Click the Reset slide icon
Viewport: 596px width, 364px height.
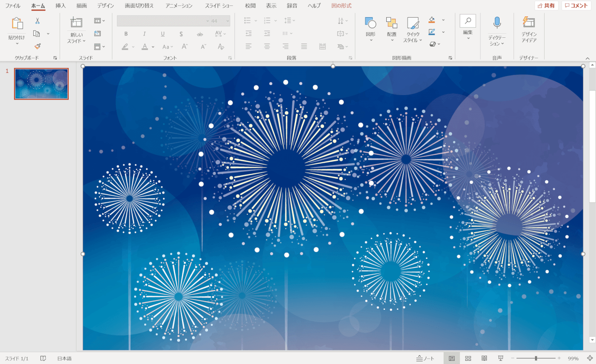tap(97, 34)
